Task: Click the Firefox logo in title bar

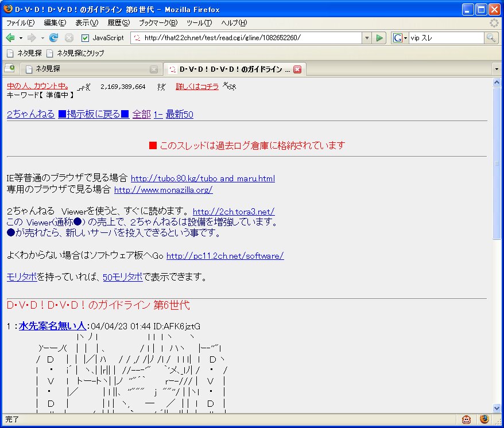Action: point(8,9)
